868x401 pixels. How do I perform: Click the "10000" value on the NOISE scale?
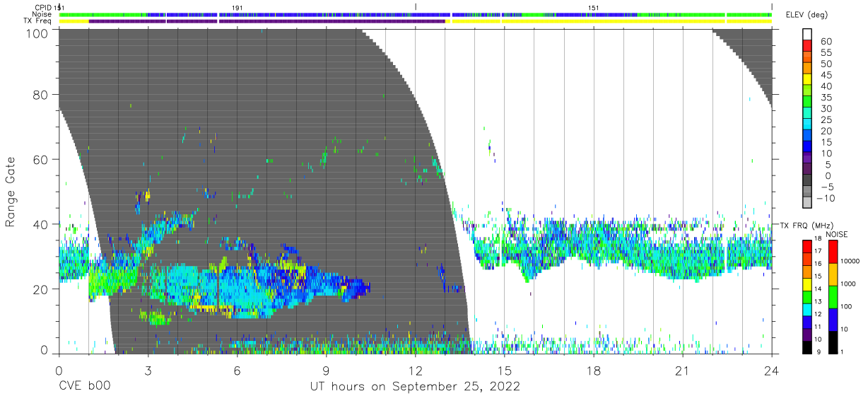pyautogui.click(x=850, y=261)
